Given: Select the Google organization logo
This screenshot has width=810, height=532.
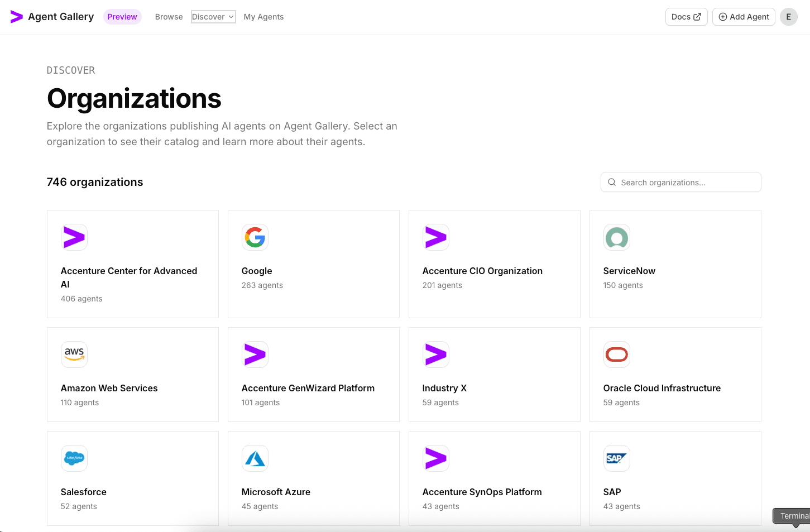Looking at the screenshot, I should pos(255,237).
